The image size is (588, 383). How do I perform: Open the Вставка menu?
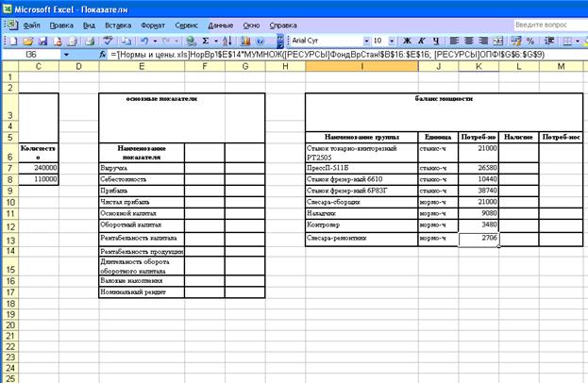click(118, 25)
